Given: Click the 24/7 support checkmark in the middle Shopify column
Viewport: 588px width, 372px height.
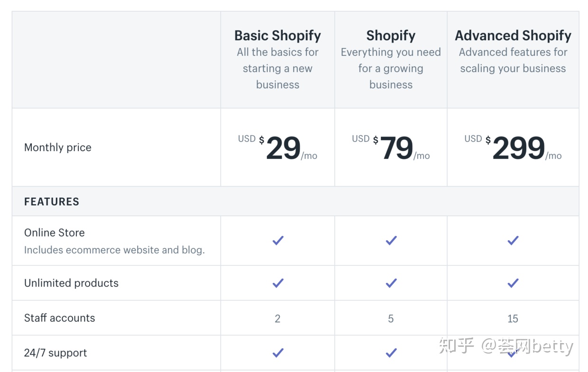Looking at the screenshot, I should coord(391,353).
